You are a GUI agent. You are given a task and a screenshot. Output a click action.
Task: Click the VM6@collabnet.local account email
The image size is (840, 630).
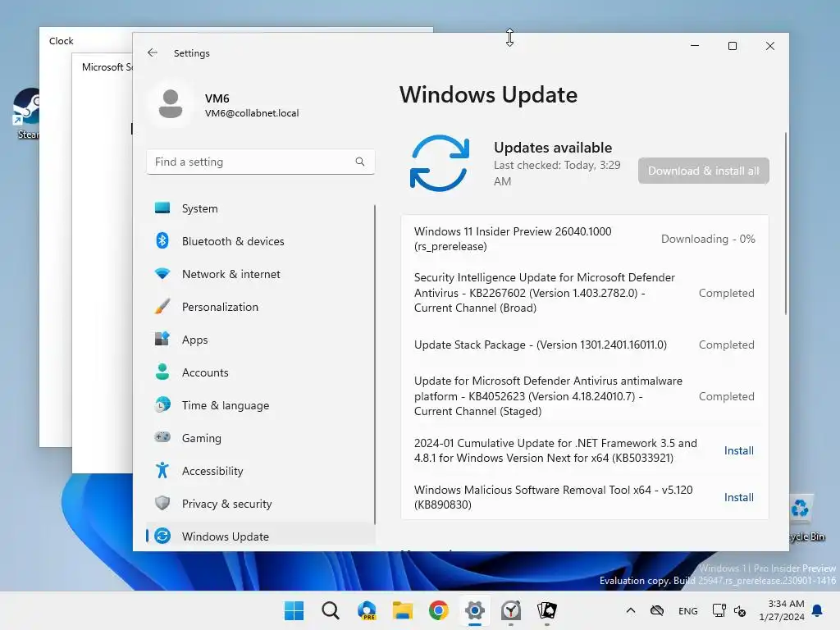pyautogui.click(x=252, y=113)
